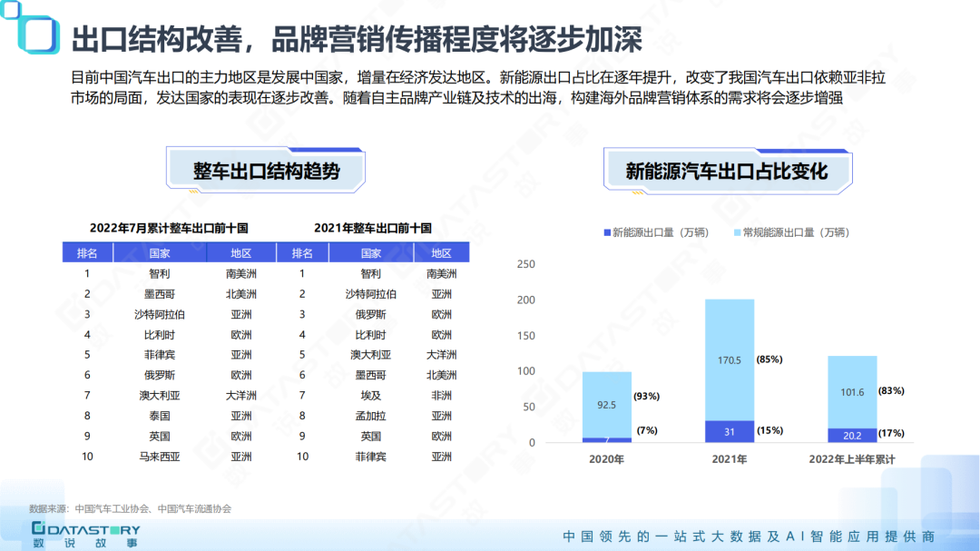The image size is (980, 551).
Task: Select the 孟加拉 cell in the table
Action: (370, 416)
